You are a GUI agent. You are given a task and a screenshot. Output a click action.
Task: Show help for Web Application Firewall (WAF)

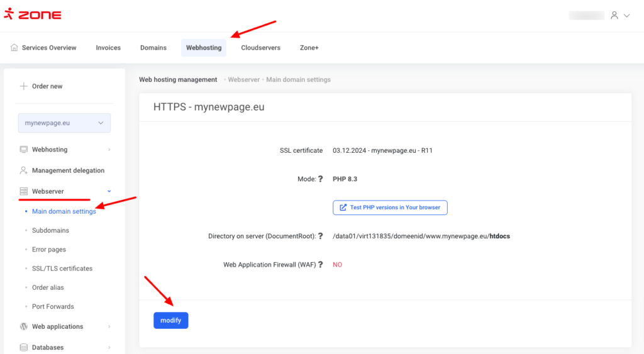pyautogui.click(x=321, y=265)
